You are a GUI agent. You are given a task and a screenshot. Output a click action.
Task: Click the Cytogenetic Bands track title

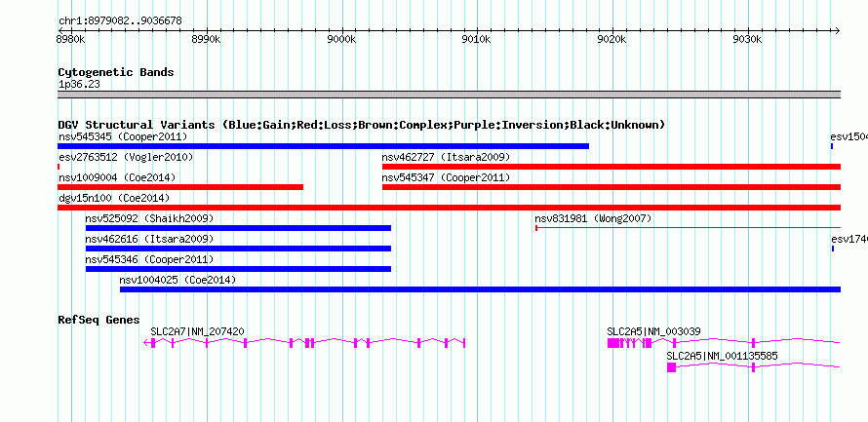pos(116,72)
